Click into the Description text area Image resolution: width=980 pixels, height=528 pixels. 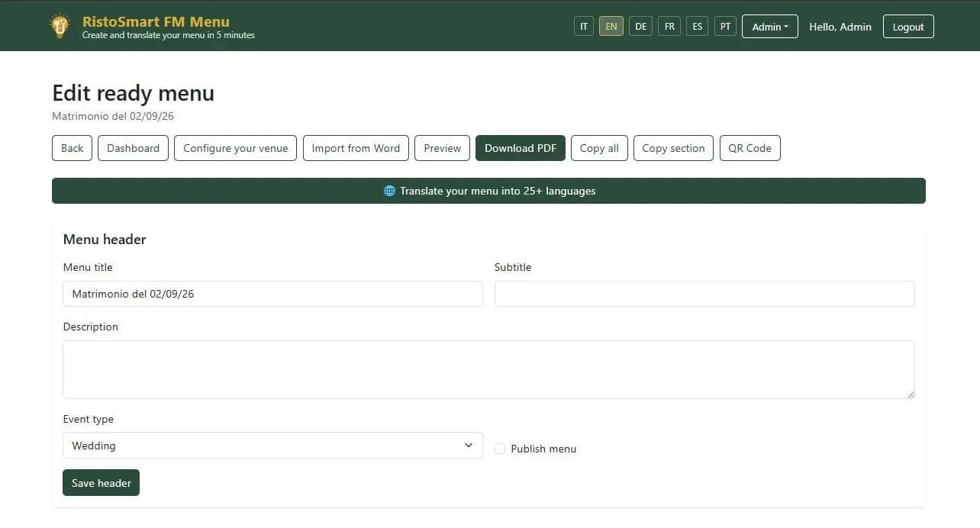(x=488, y=369)
